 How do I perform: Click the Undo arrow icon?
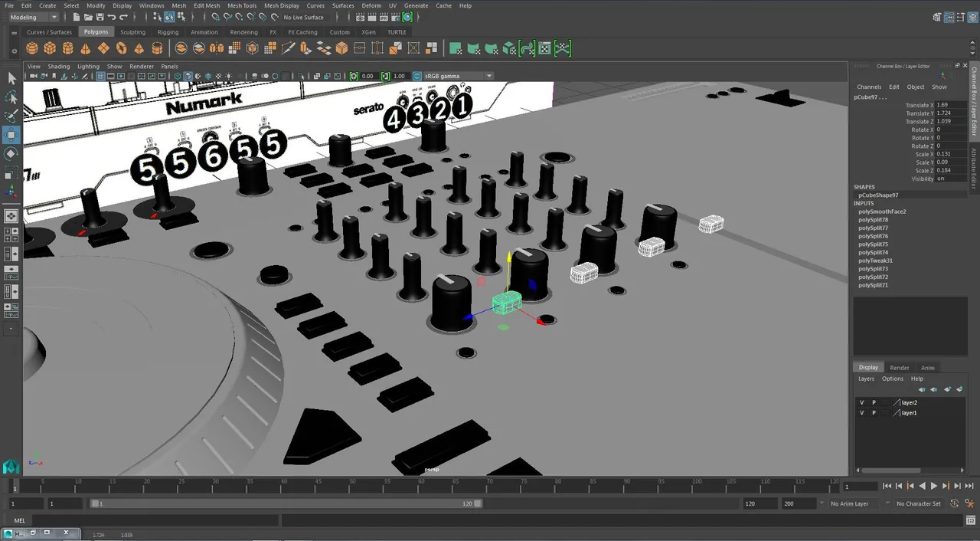(112, 17)
